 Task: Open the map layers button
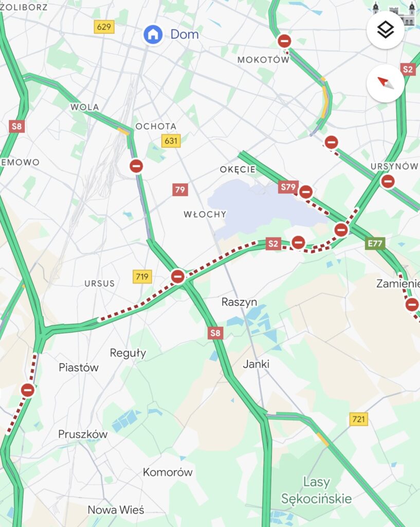coord(385,30)
